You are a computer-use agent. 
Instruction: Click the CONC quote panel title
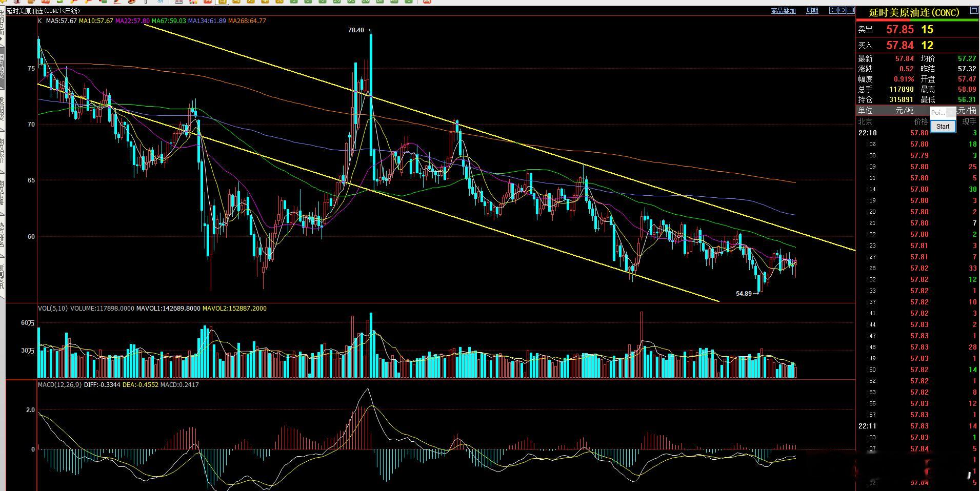tap(914, 13)
